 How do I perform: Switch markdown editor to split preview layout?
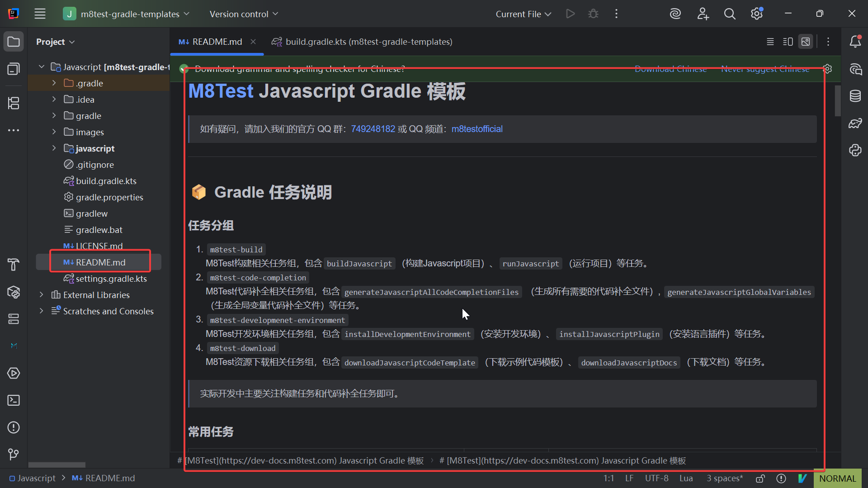point(788,41)
